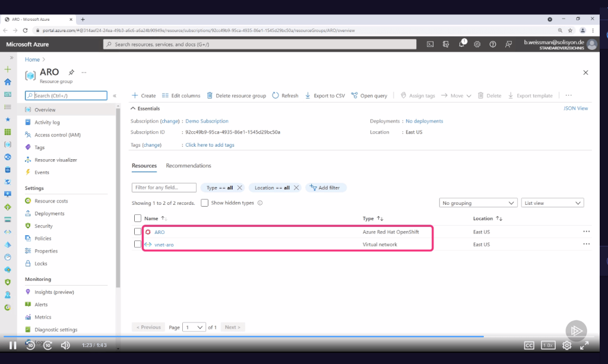Open the browser zoom magnifier icon
This screenshot has height=364, width=608.
click(560, 30)
